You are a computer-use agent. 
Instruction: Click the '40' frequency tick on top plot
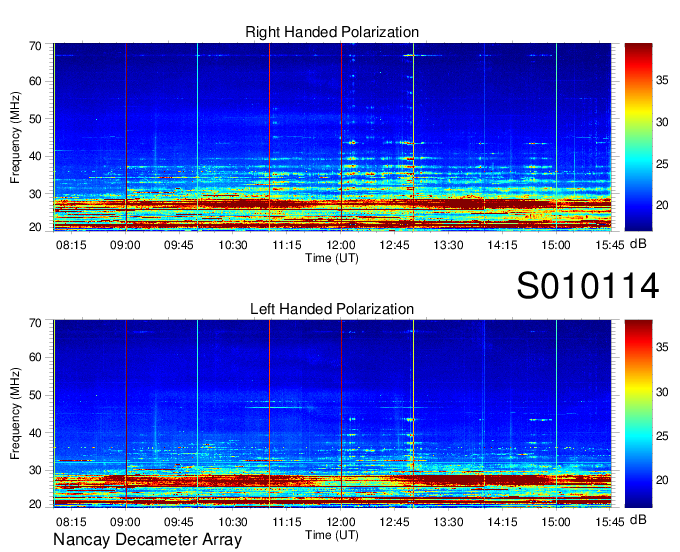pyautogui.click(x=35, y=156)
